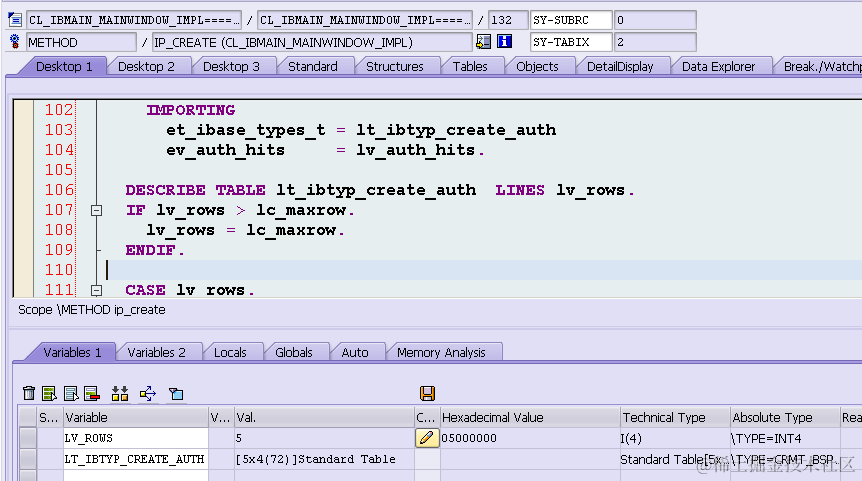Click the SY-TABIX value field showing 2

[x=655, y=42]
